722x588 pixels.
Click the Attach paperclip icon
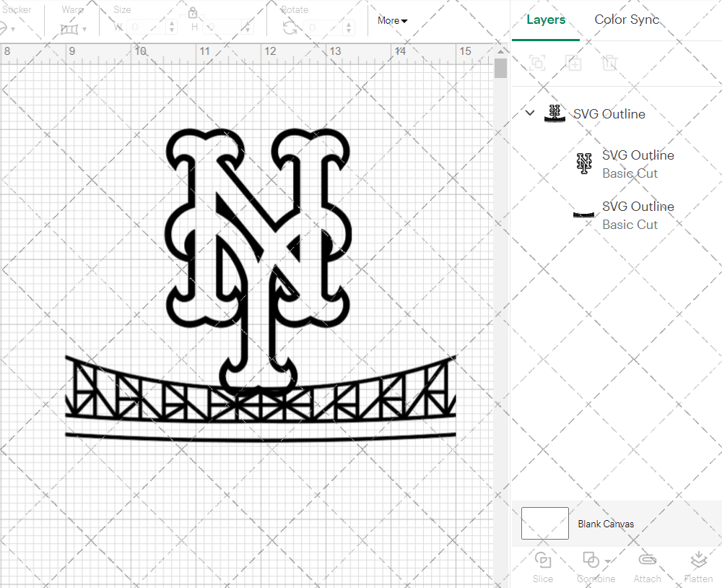pos(647,561)
